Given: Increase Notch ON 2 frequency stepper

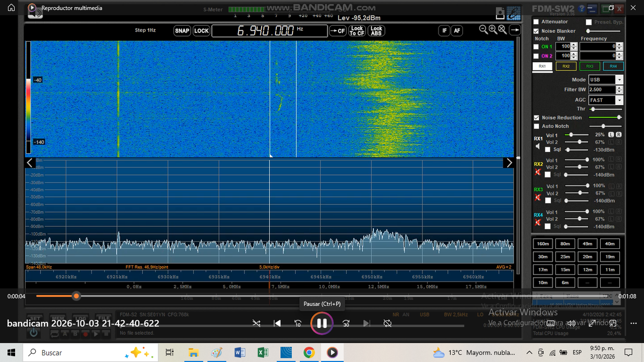Looking at the screenshot, I should coord(619,54).
